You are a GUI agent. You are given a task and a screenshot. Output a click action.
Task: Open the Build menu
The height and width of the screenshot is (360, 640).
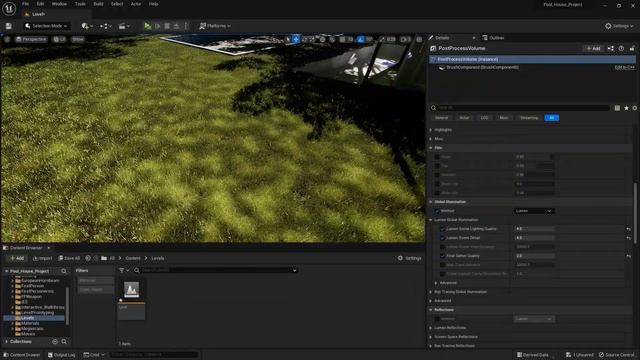pos(98,4)
